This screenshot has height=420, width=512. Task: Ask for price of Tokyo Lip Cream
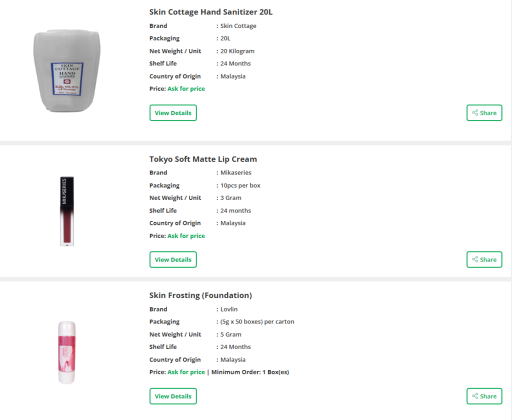(x=186, y=236)
